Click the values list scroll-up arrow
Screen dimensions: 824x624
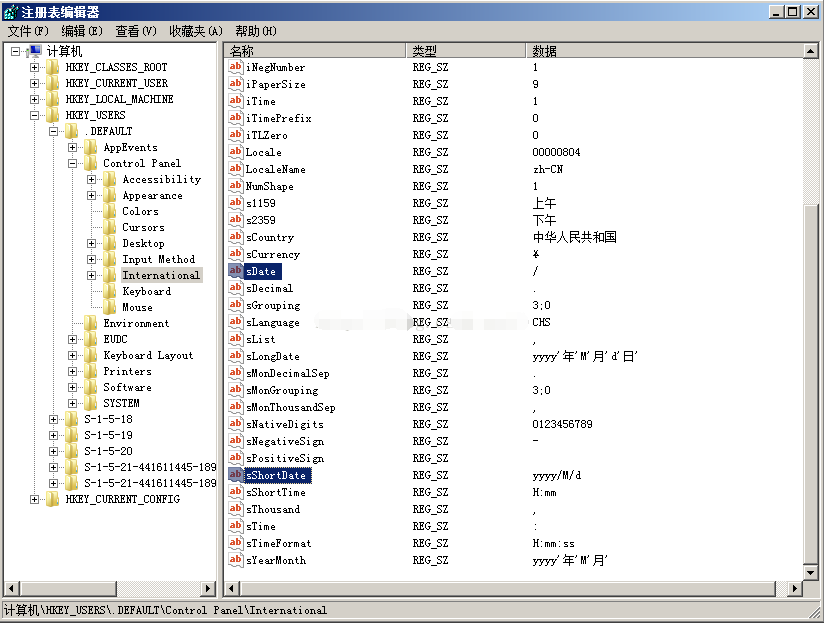(x=810, y=51)
